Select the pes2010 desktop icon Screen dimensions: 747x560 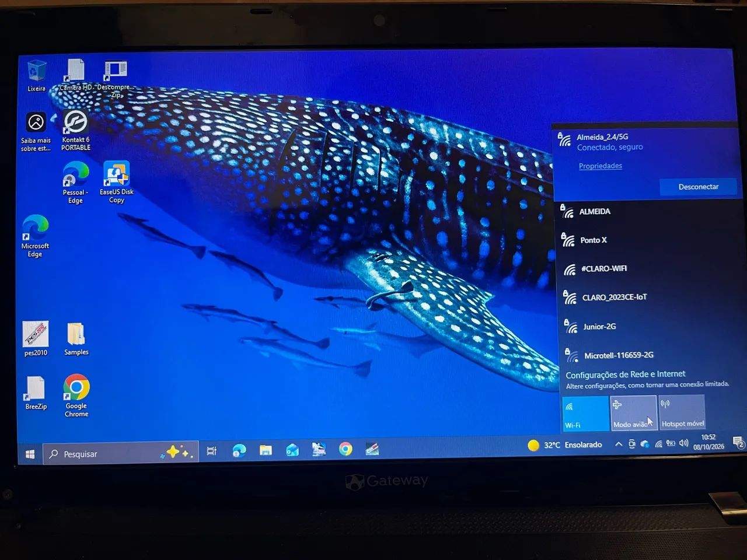[36, 338]
